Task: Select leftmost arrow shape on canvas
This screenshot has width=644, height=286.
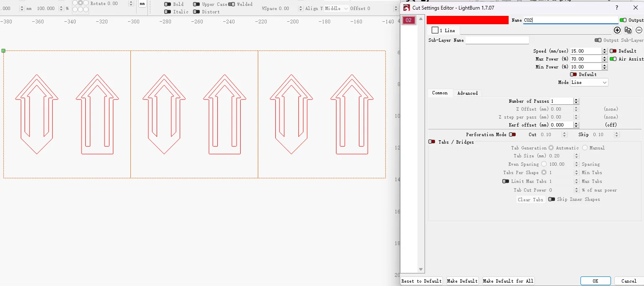Action: click(37, 114)
